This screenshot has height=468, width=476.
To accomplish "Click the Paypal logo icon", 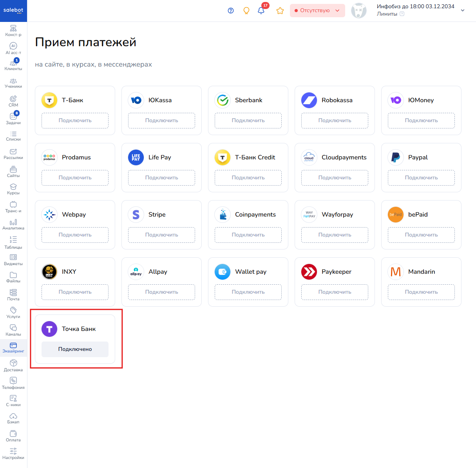I will 396,157.
